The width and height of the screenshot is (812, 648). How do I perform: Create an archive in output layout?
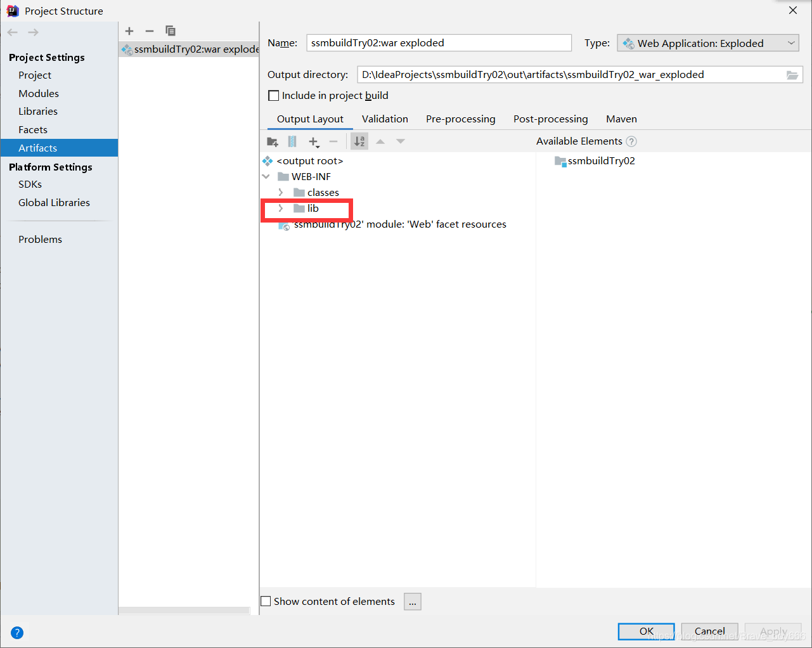[x=292, y=141]
